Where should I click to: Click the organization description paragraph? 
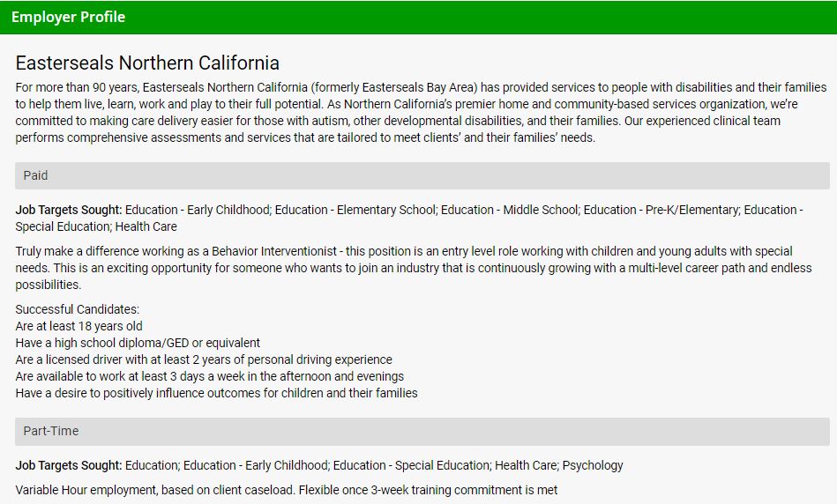click(x=420, y=113)
